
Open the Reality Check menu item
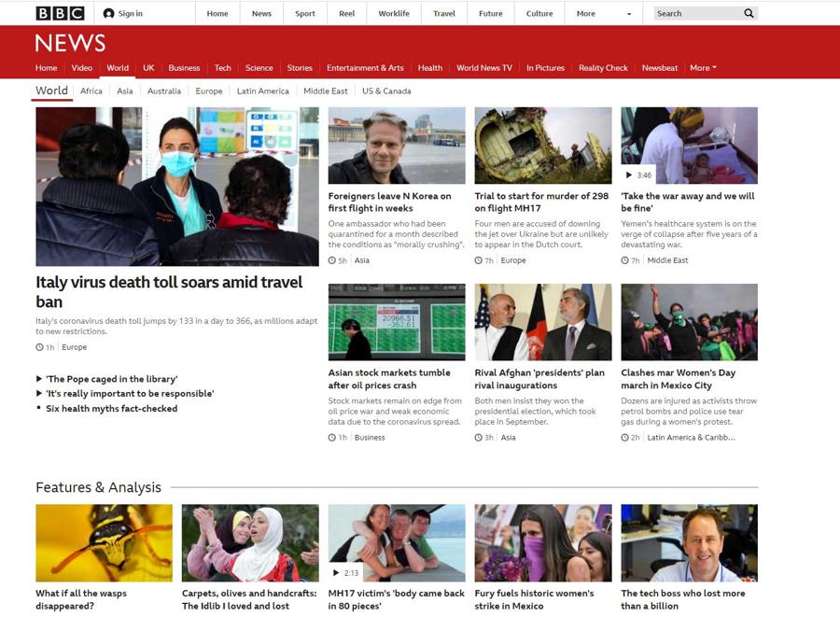point(603,68)
